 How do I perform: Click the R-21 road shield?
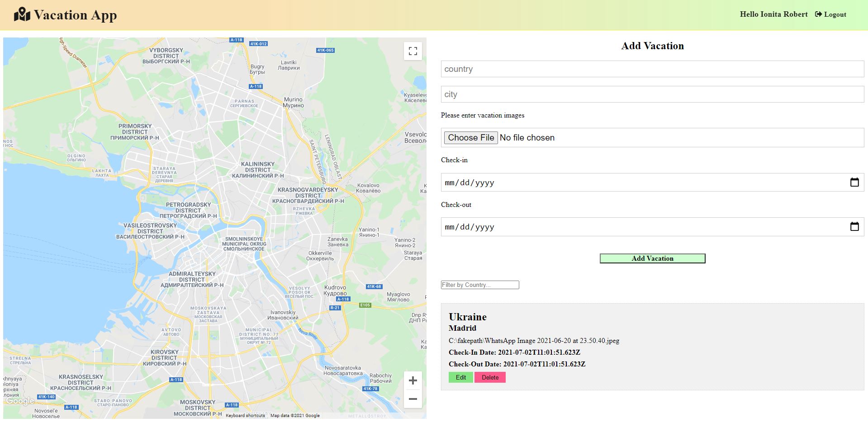335,308
